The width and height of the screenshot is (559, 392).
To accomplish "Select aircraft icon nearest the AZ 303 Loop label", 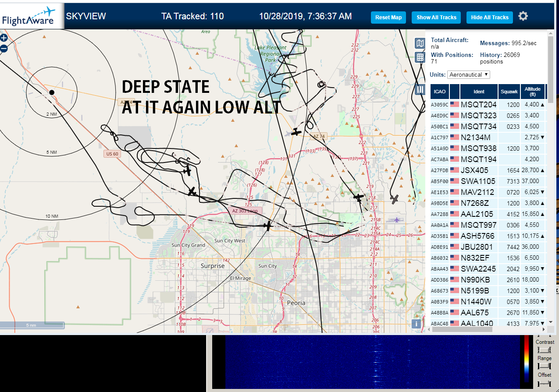I will (x=267, y=226).
